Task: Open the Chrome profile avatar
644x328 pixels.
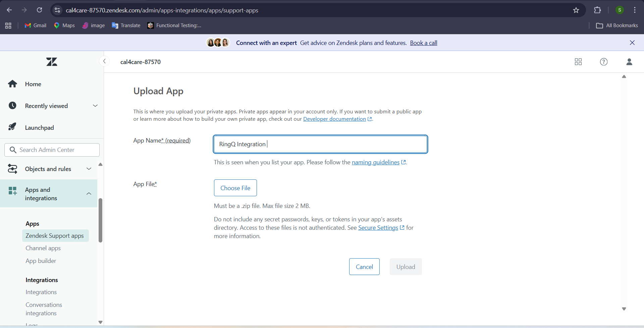Action: coord(620,10)
